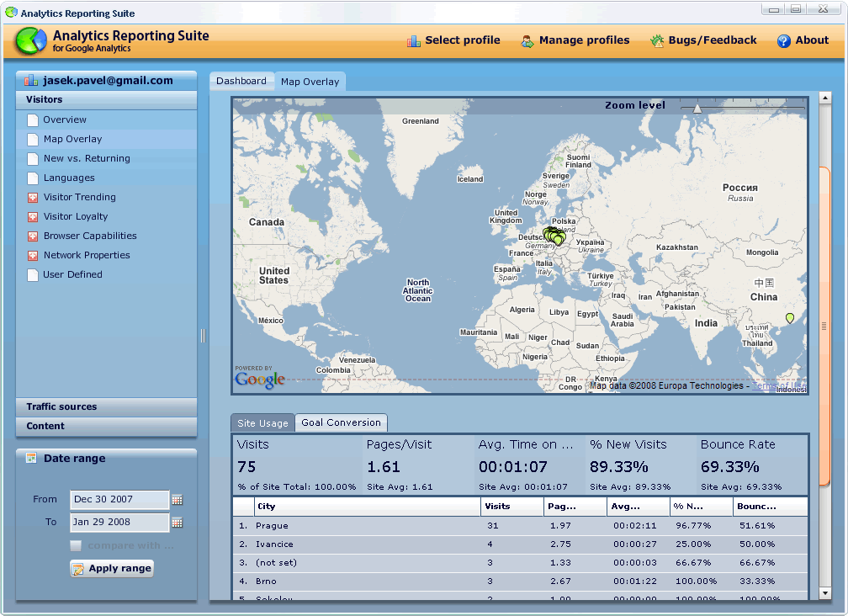This screenshot has height=616, width=848.
Task: Open the calendar picker for the To date
Action: [x=178, y=523]
